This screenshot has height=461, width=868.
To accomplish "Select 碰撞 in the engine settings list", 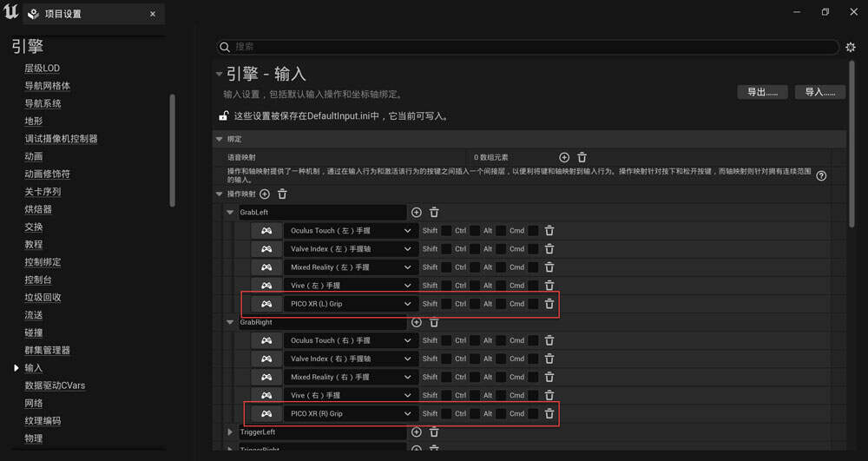I will (34, 333).
